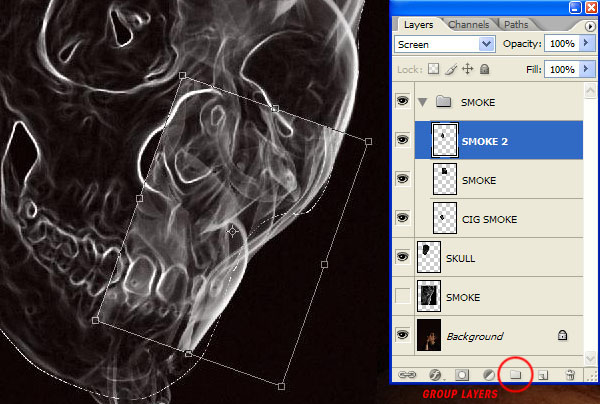The height and width of the screenshot is (404, 600).
Task: Switch to the Channels tab
Action: point(468,24)
